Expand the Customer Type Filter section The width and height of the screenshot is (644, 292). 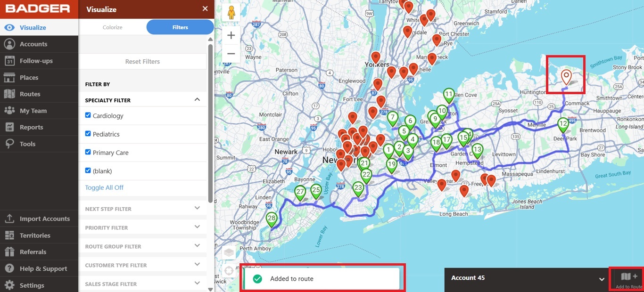pyautogui.click(x=197, y=265)
